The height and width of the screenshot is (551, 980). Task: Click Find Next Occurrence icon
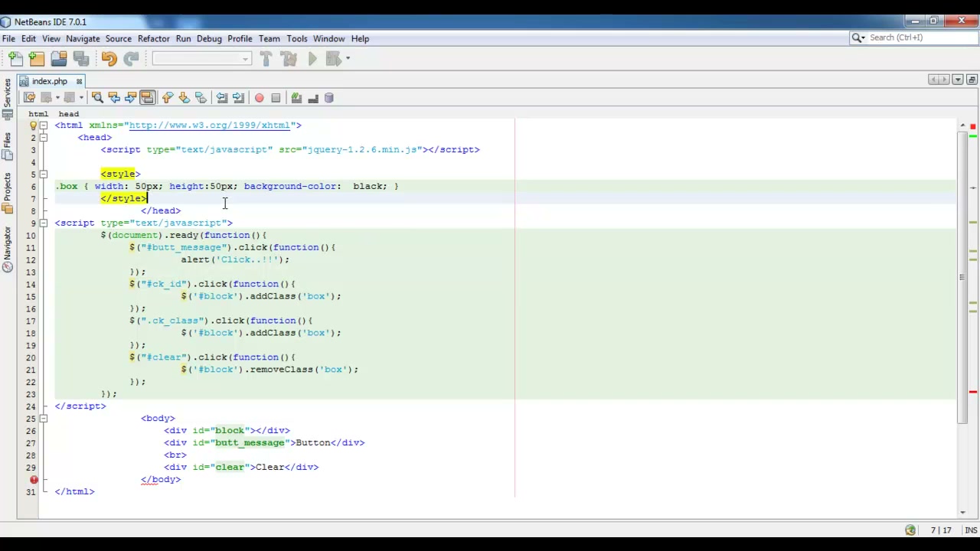tap(130, 98)
